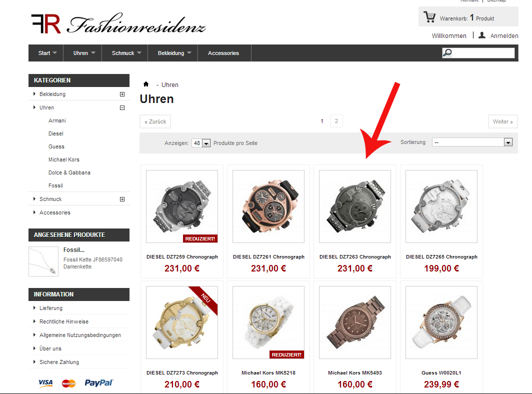Click the Weiter next page button
The height and width of the screenshot is (394, 532).
503,121
